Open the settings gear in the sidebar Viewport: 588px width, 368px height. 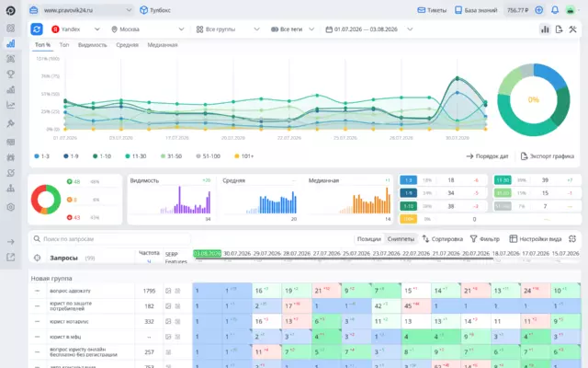click(x=10, y=207)
